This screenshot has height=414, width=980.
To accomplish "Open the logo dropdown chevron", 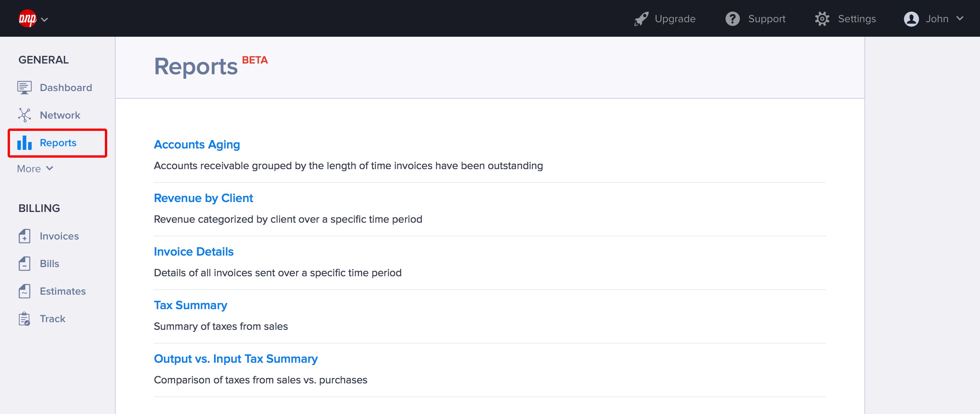I will [x=44, y=20].
